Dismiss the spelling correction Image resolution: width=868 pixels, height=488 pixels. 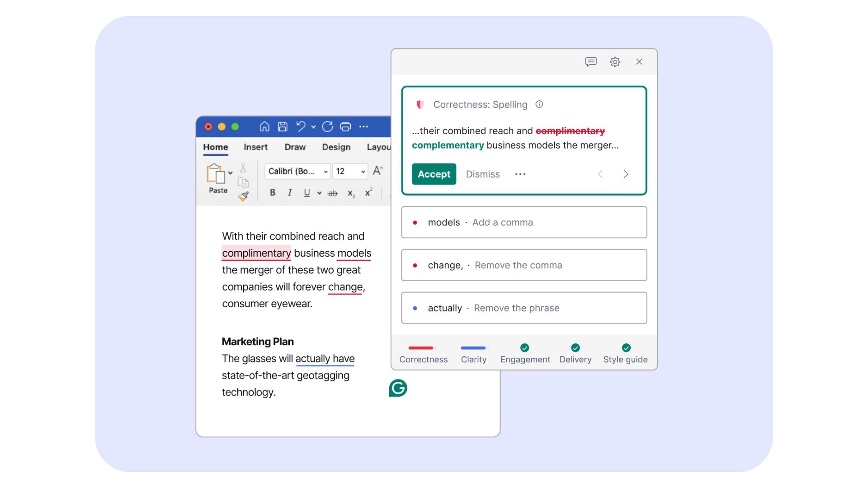(482, 174)
